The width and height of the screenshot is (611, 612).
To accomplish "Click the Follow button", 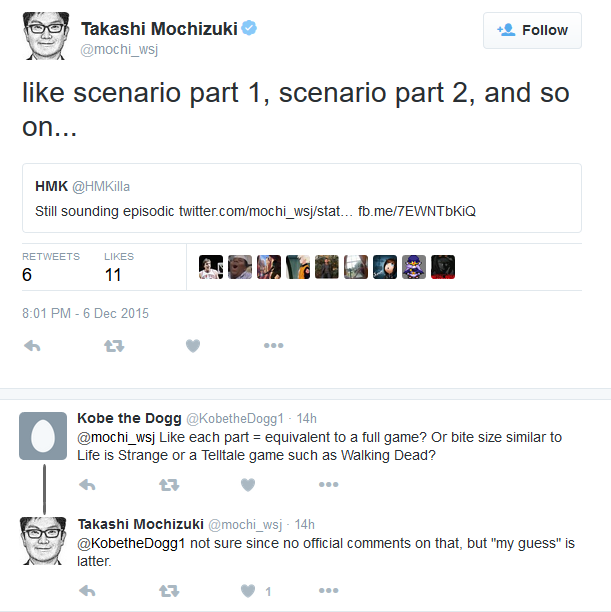I will click(532, 30).
